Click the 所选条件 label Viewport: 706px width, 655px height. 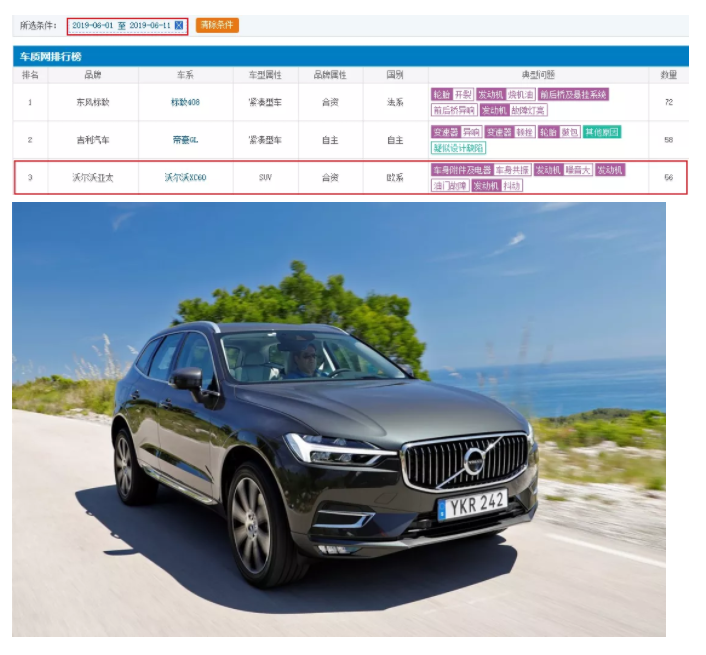(38, 25)
